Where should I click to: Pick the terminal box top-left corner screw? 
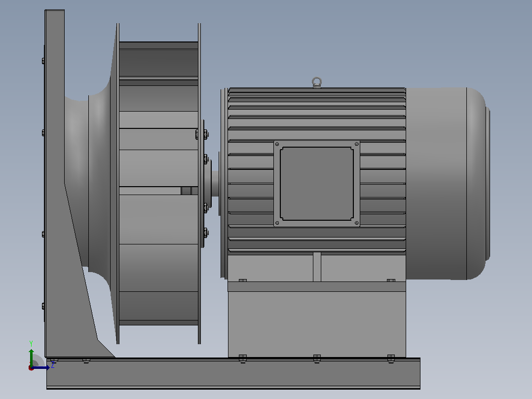click(x=277, y=144)
